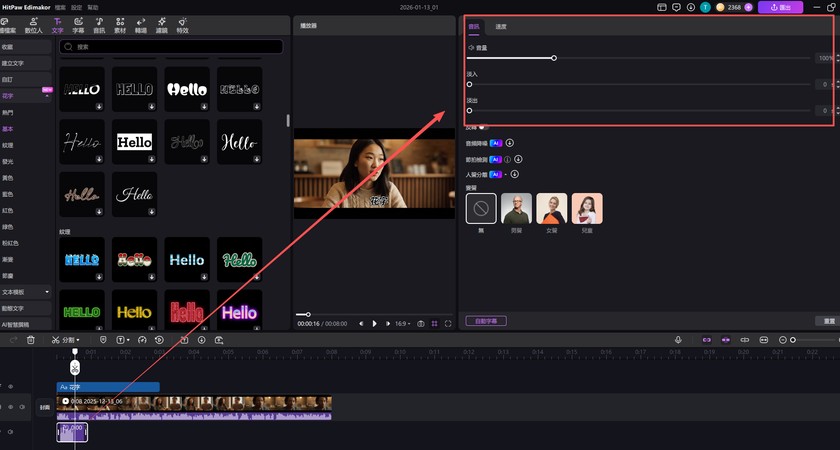Click the 自動字幕 auto subtitle button

tap(487, 321)
